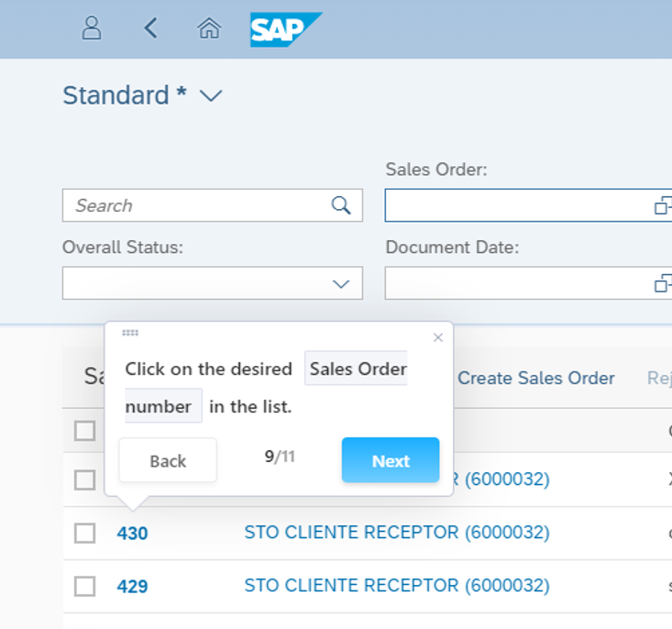This screenshot has width=672, height=629.
Task: Click Back in the walkthrough tooltip
Action: pyautogui.click(x=168, y=460)
